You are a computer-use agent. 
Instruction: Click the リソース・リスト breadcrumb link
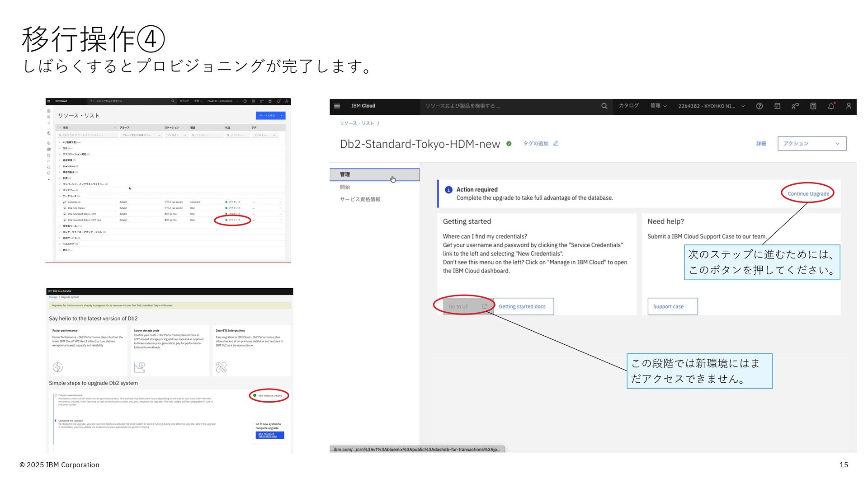tap(357, 123)
